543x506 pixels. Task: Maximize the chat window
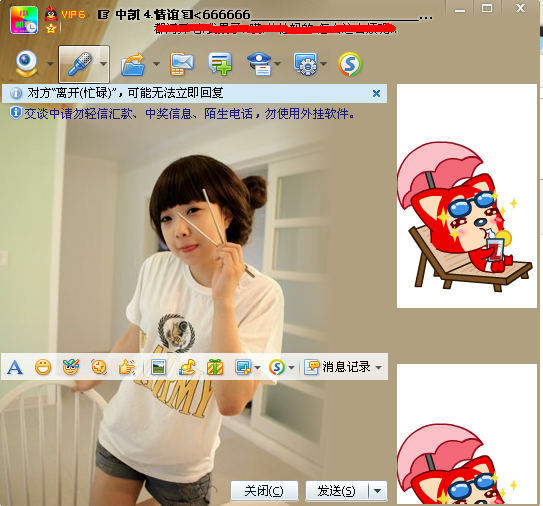pos(487,8)
